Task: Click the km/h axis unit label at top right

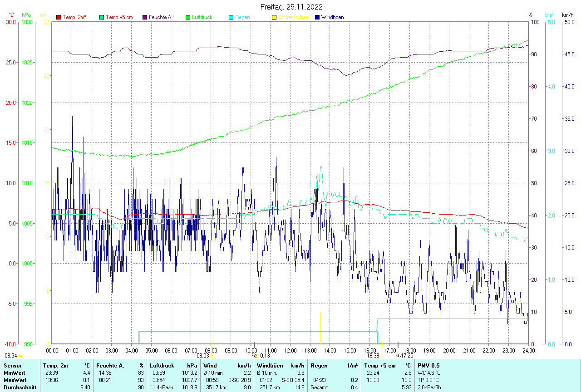Action: (567, 15)
